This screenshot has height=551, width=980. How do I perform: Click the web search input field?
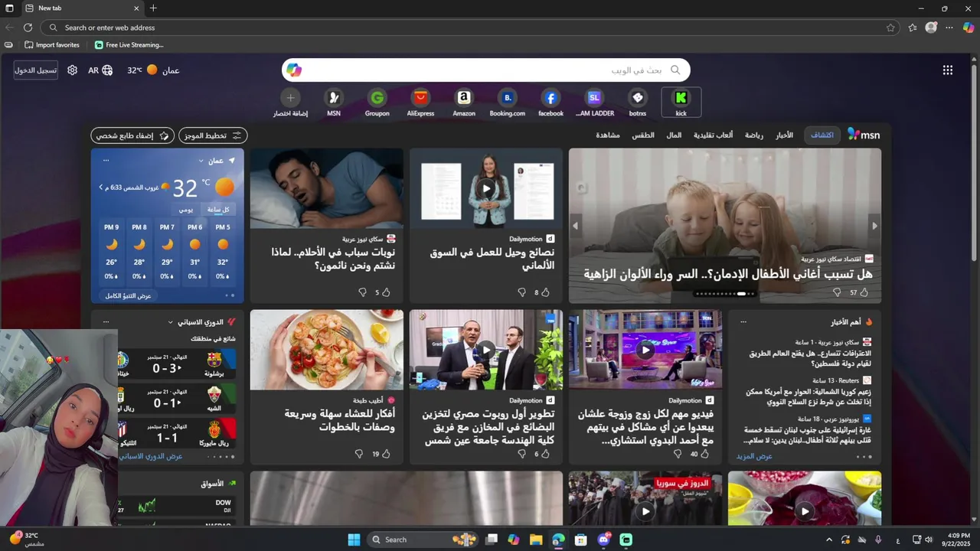pos(486,70)
